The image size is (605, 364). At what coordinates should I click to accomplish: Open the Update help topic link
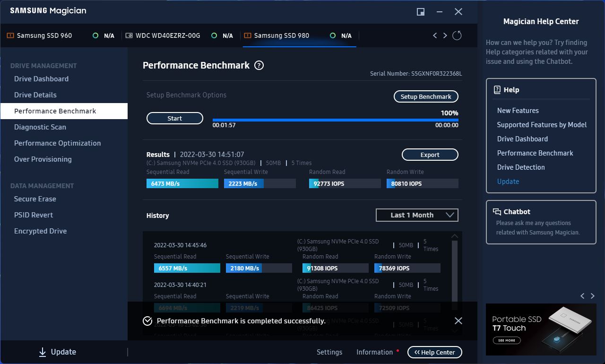point(508,182)
